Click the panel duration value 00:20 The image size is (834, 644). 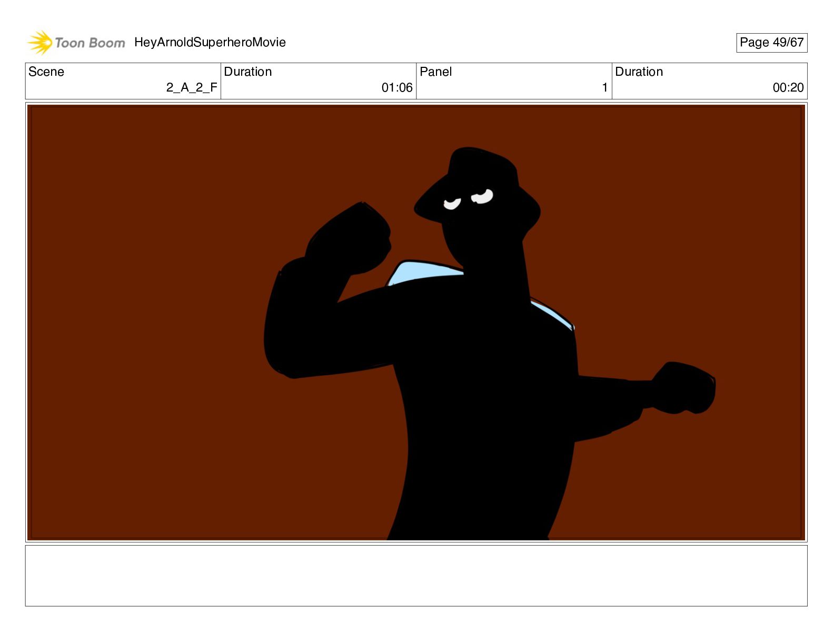pos(788,87)
